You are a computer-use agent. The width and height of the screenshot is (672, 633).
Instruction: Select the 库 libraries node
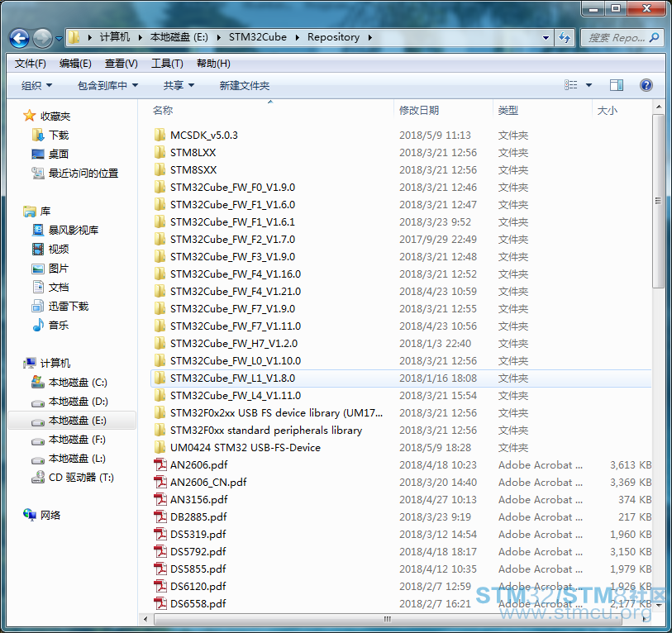[45, 212]
